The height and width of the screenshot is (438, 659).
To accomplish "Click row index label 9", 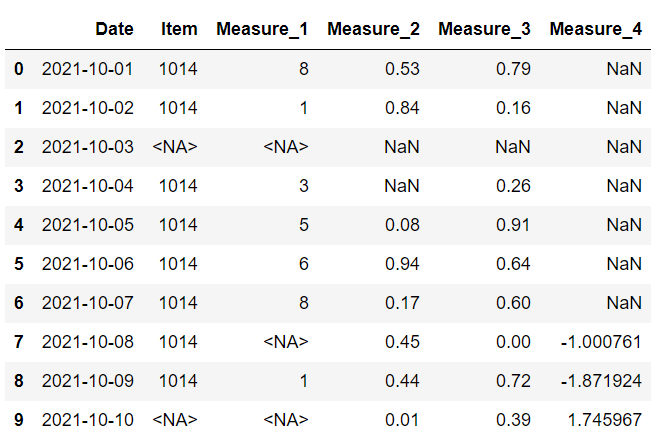I will click(18, 420).
